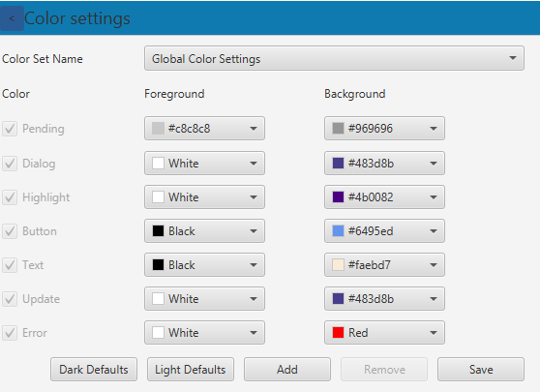Open Update foreground White dropdown arrow
The height and width of the screenshot is (392, 540).
[254, 299]
